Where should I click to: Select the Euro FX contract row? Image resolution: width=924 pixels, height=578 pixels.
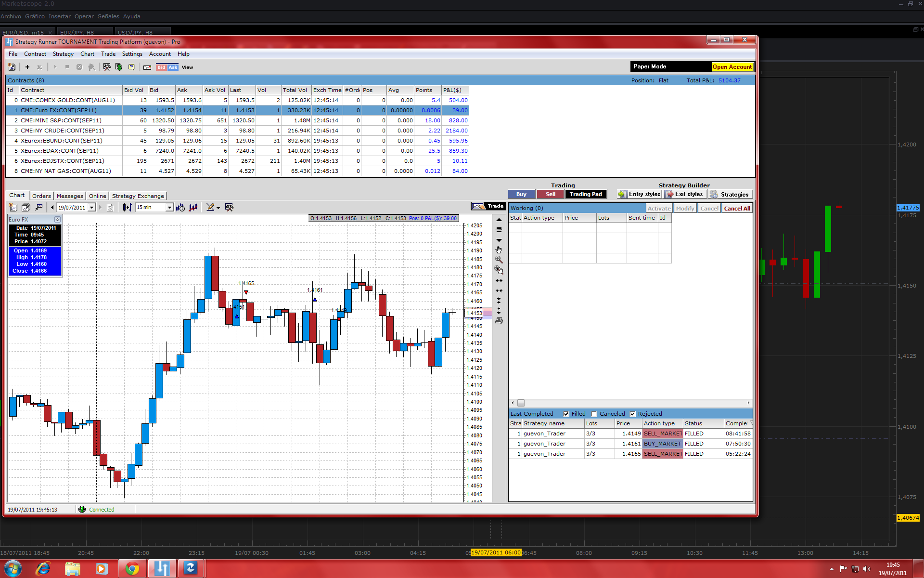[58, 110]
